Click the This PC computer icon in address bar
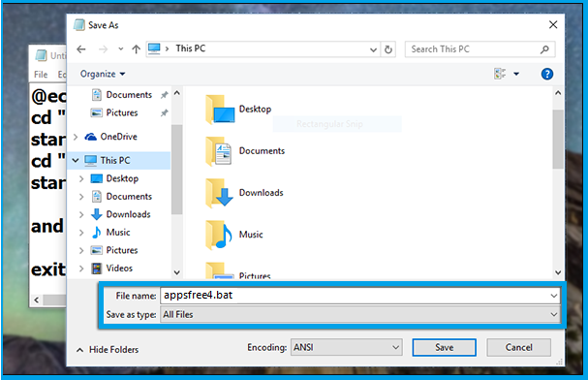This screenshot has width=588, height=380. [154, 48]
